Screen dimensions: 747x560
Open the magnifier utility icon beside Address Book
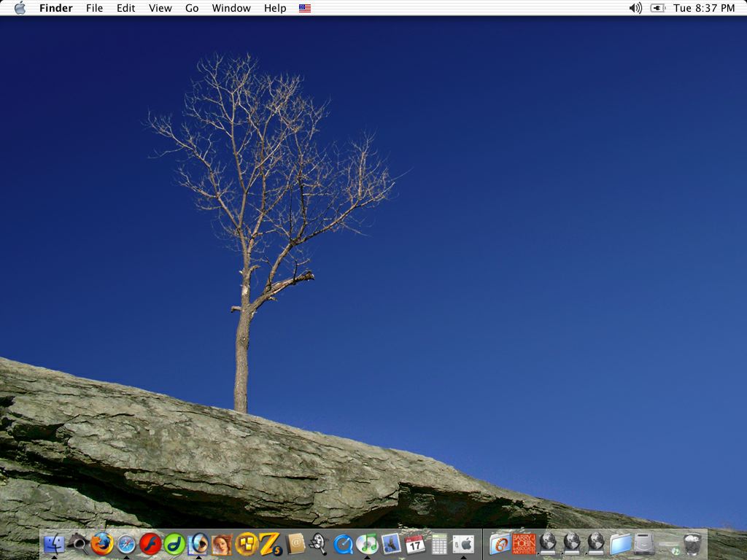click(x=319, y=544)
